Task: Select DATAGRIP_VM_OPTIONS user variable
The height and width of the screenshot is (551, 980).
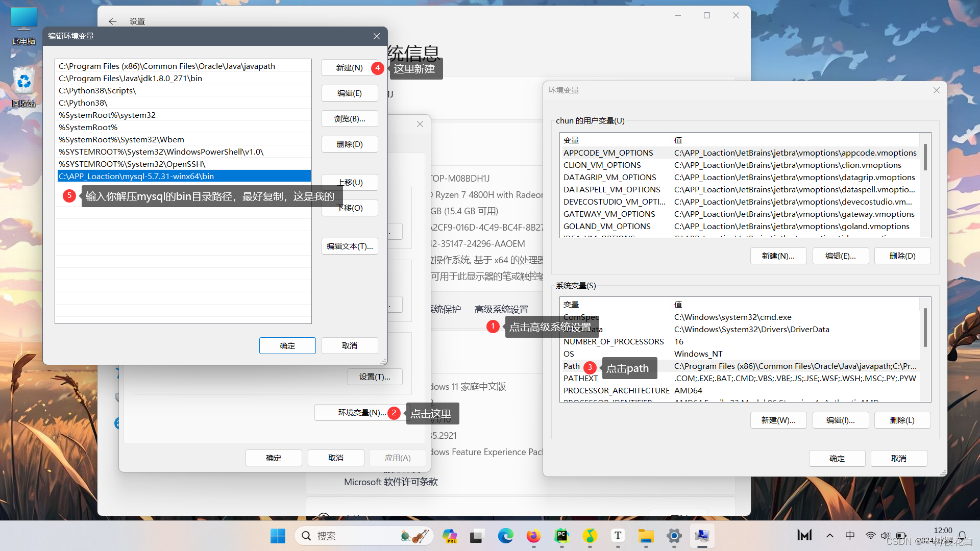Action: point(740,177)
